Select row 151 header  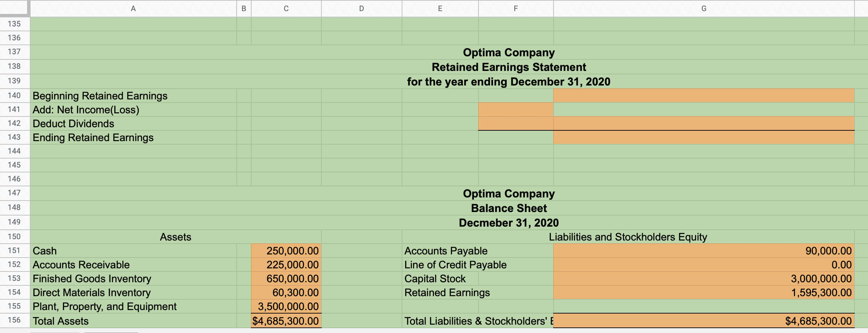(x=15, y=251)
